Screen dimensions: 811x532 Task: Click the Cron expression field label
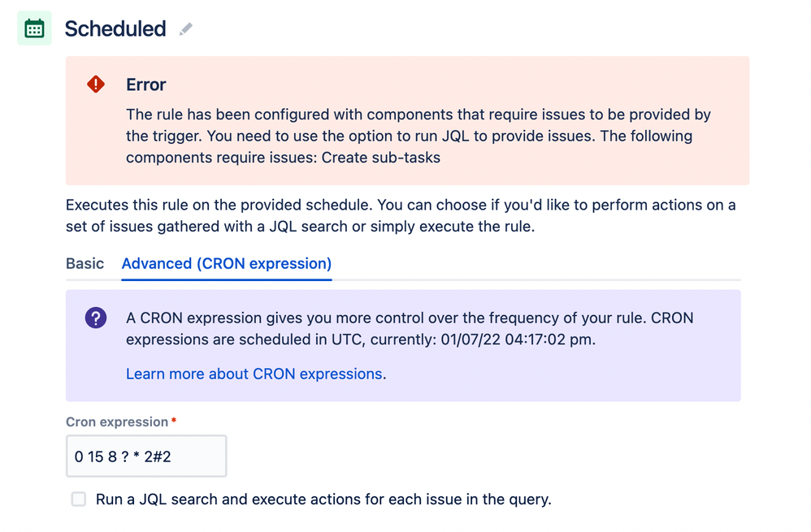click(x=117, y=422)
